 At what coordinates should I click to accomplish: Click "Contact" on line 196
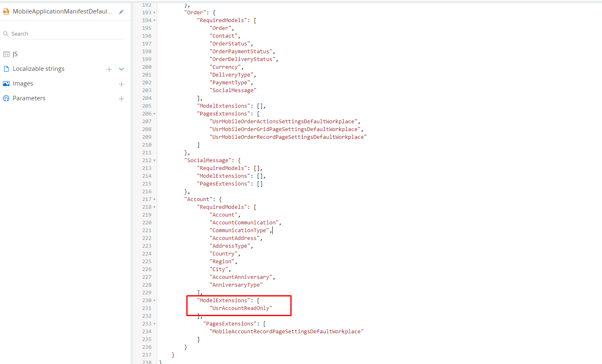[x=224, y=36]
